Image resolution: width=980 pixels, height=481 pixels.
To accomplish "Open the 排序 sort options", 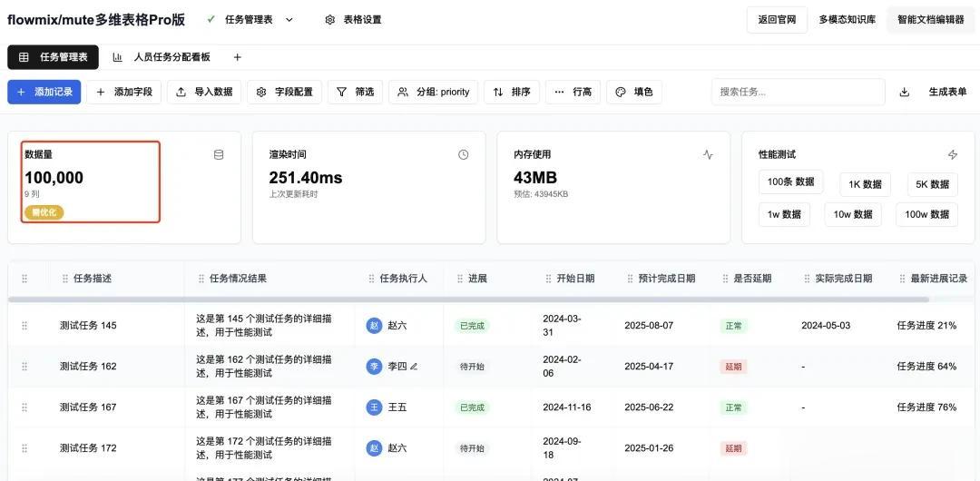I will 512,92.
